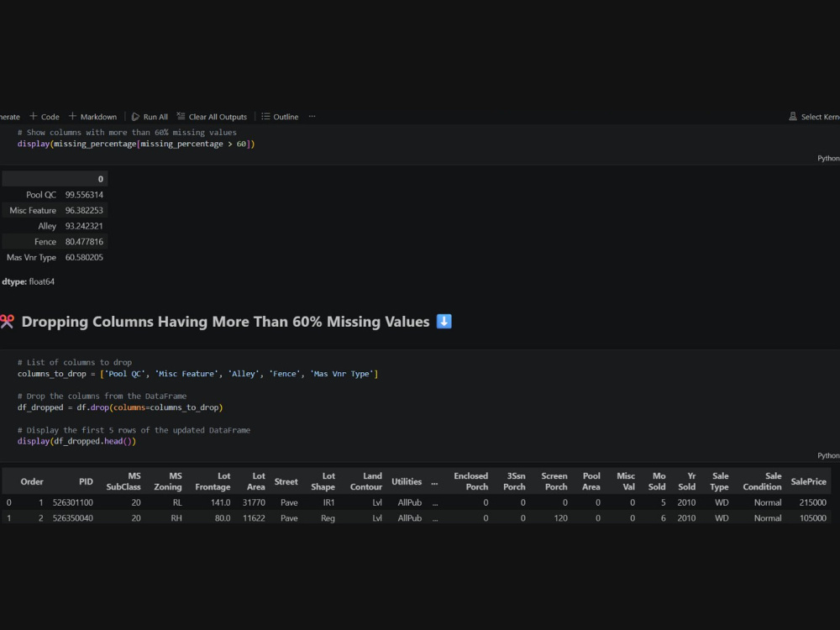This screenshot has height=630, width=840.
Task: Click the Pool Area column header
Action: click(x=591, y=481)
